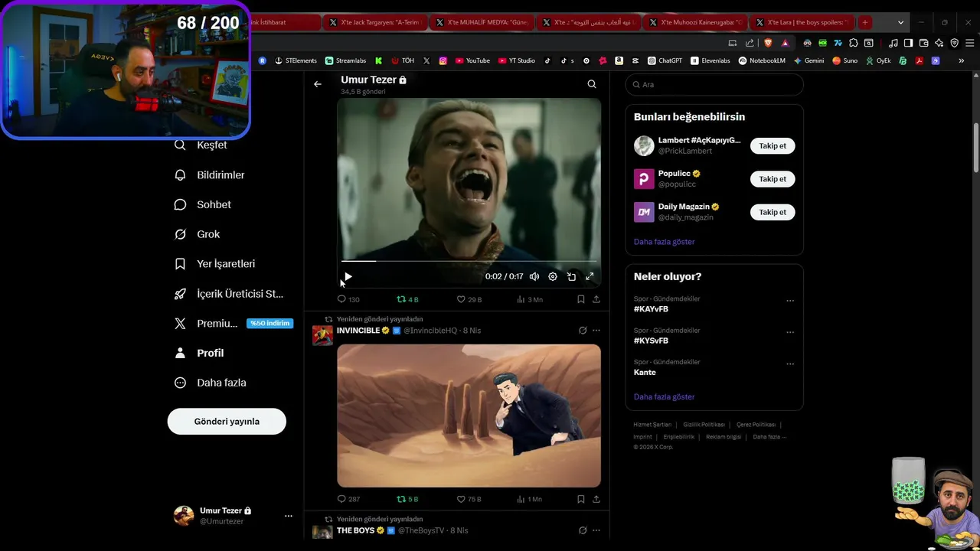Open account menu for @Umurtezer

pyautogui.click(x=234, y=516)
